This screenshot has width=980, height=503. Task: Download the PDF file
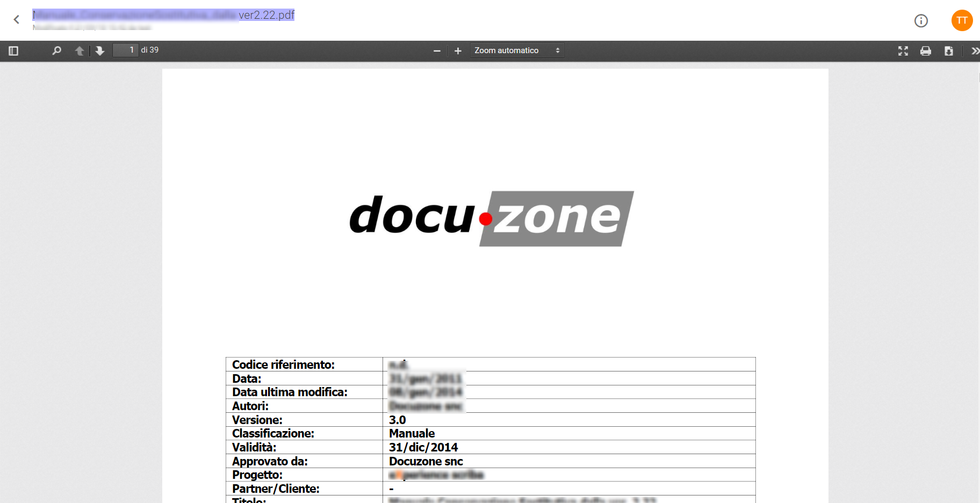coord(949,51)
